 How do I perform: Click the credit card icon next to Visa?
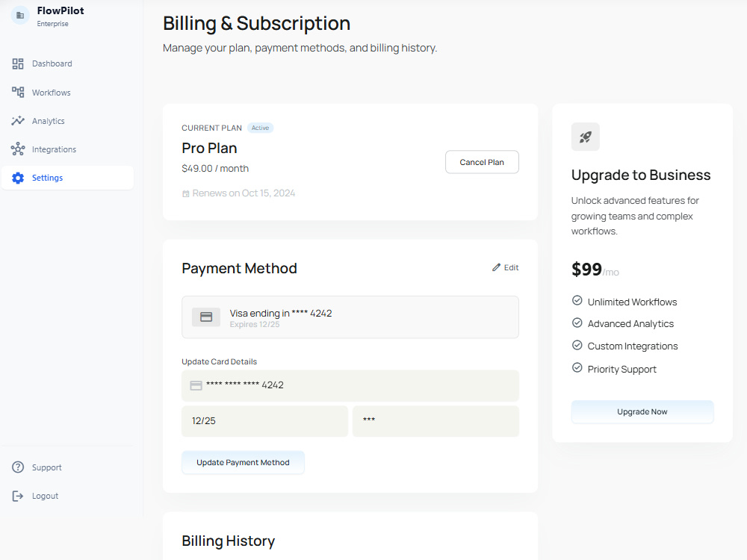pyautogui.click(x=206, y=317)
